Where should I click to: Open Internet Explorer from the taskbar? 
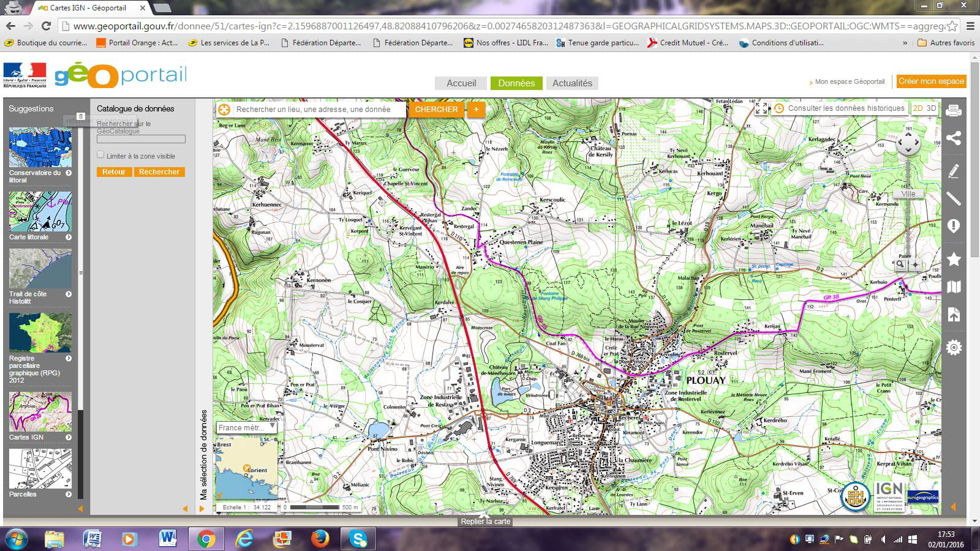(244, 539)
